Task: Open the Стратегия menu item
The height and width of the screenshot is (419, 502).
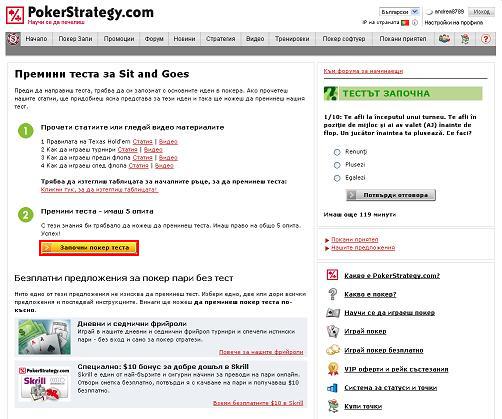Action: pyautogui.click(x=220, y=39)
